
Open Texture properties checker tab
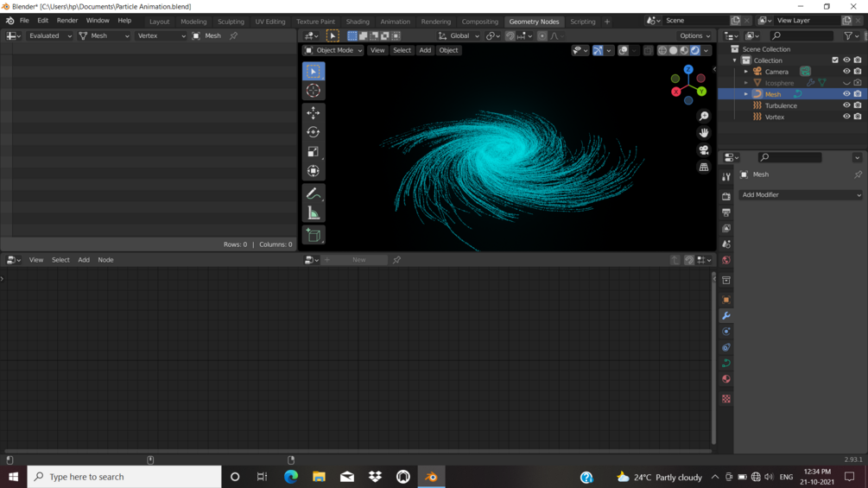tap(726, 399)
